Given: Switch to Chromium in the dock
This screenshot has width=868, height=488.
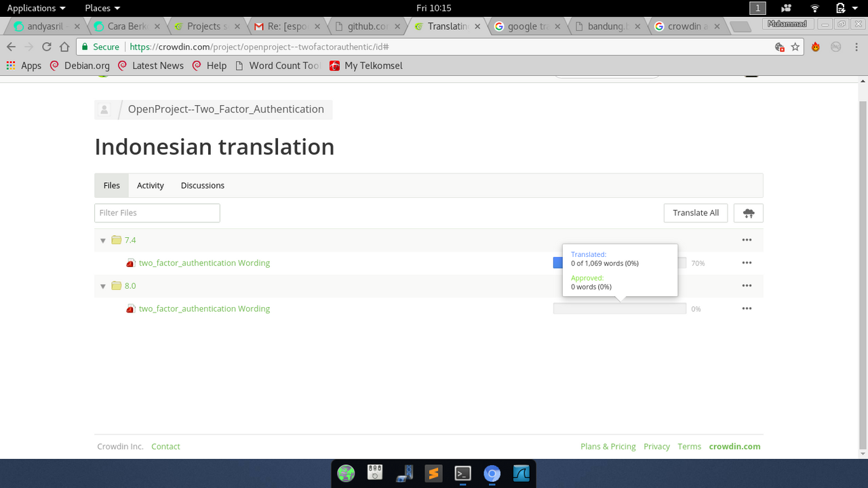Looking at the screenshot, I should pyautogui.click(x=492, y=473).
